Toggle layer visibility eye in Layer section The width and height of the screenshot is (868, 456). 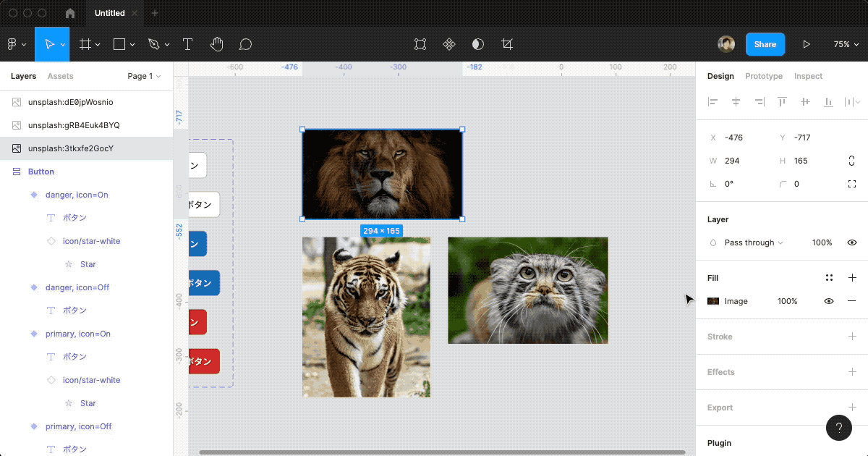(852, 242)
